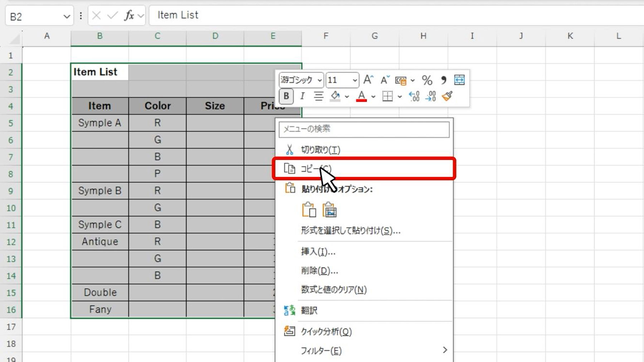Expand fill color options arrow

coord(347,97)
